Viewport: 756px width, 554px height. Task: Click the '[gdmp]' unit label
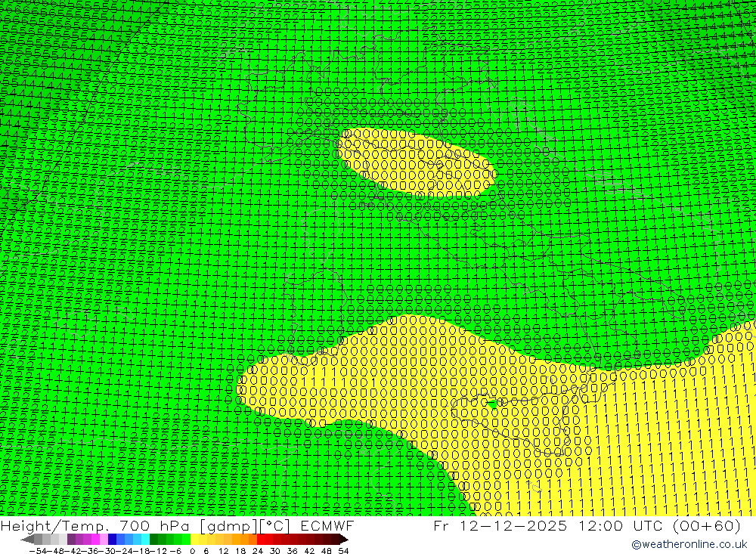point(228,526)
